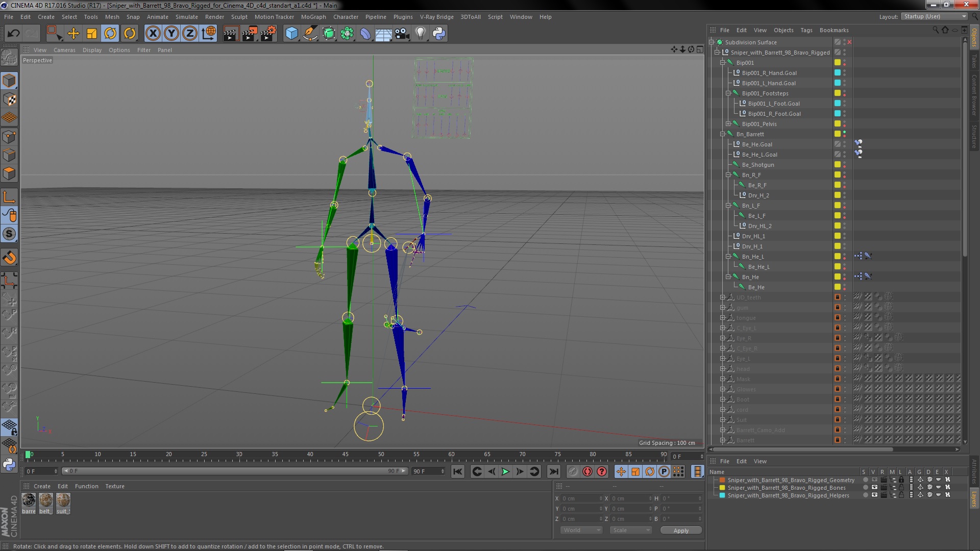Open Edit Render Settings icon
Image resolution: width=980 pixels, height=551 pixels.
(268, 34)
